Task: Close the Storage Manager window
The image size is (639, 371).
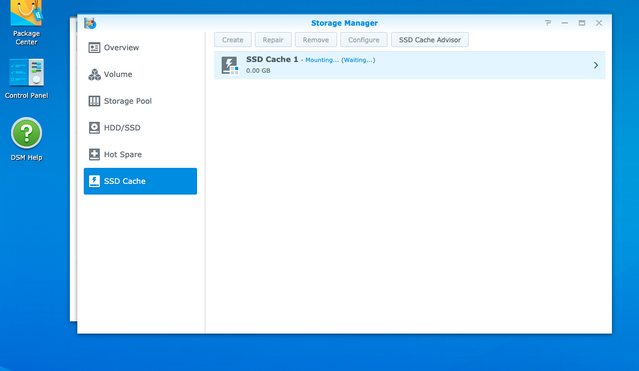Action: [599, 23]
